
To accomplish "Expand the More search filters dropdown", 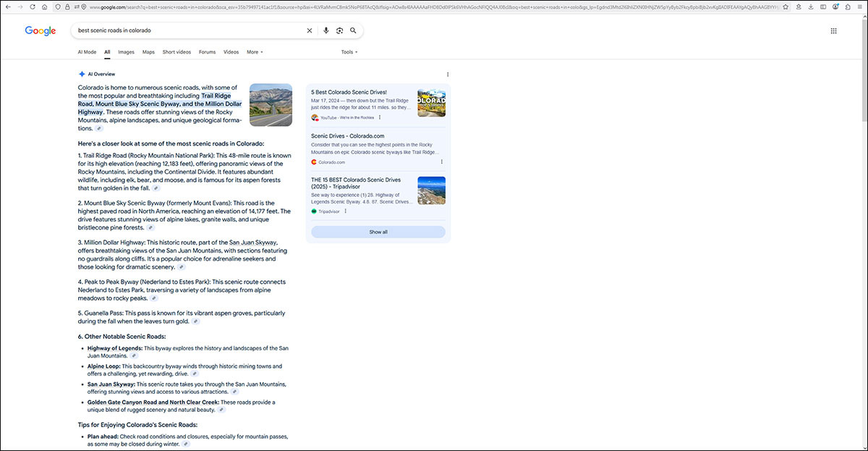I will 255,52.
